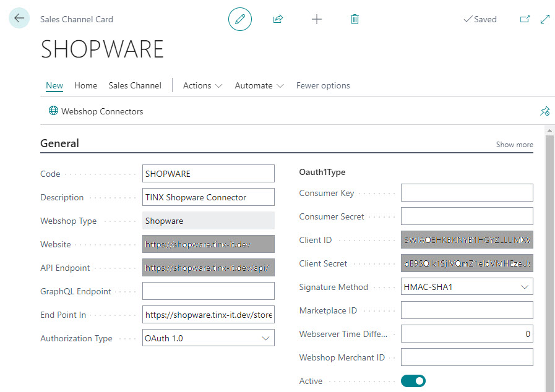Viewport: 555px width, 392px height.
Task: Click the pin action bar icon
Action: (x=544, y=111)
